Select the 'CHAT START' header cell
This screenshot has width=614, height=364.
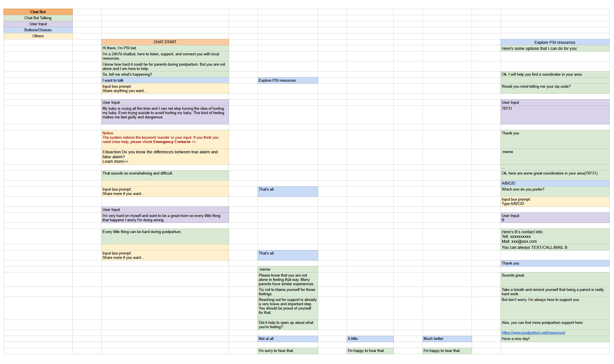165,42
